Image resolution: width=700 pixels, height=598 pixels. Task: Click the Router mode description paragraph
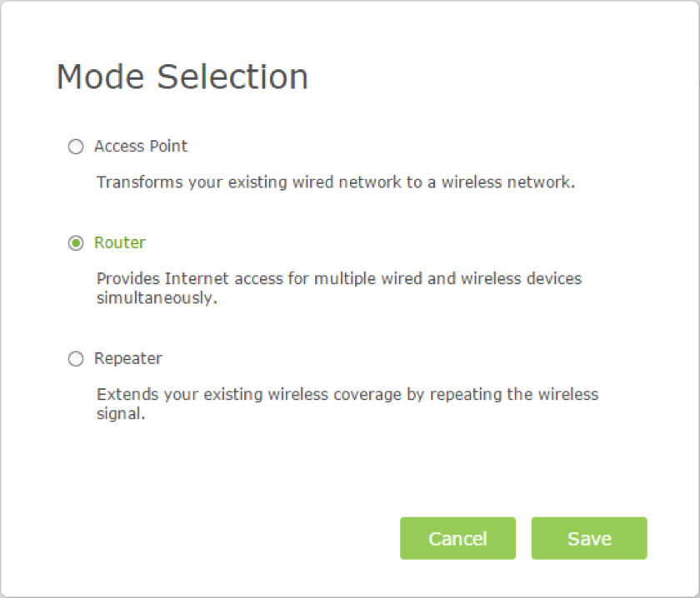tap(338, 288)
